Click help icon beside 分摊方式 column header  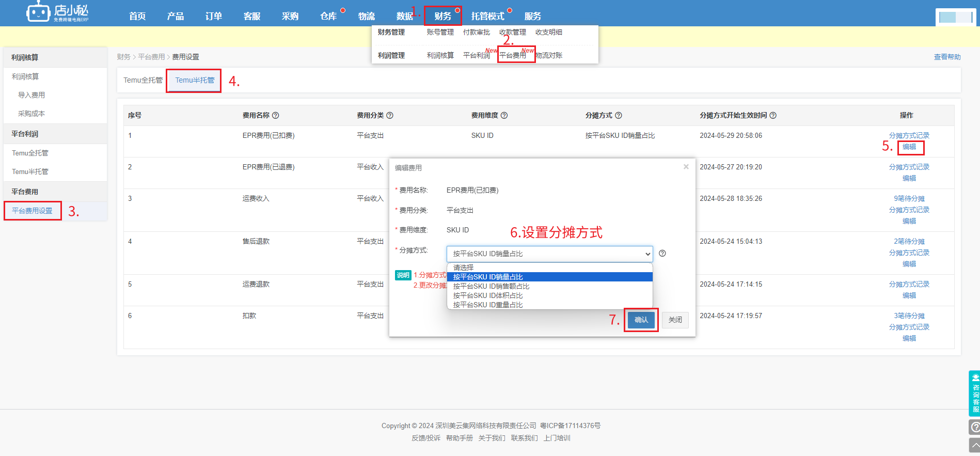[x=619, y=116]
